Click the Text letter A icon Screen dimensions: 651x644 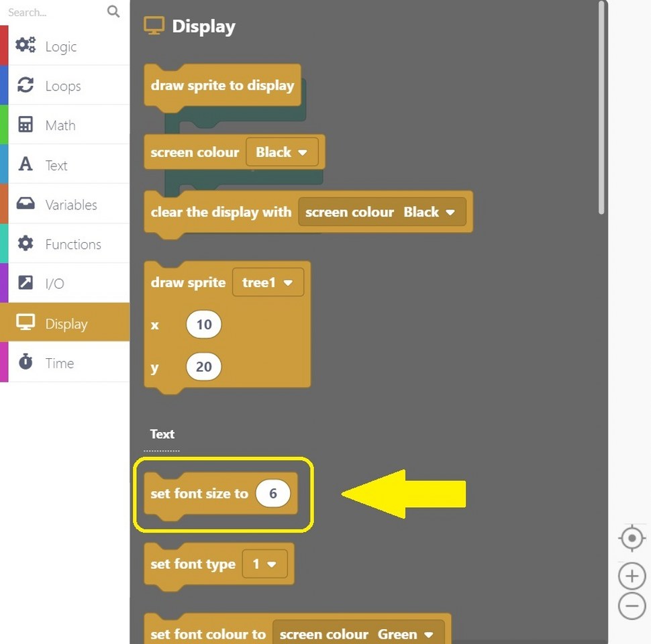[26, 164]
